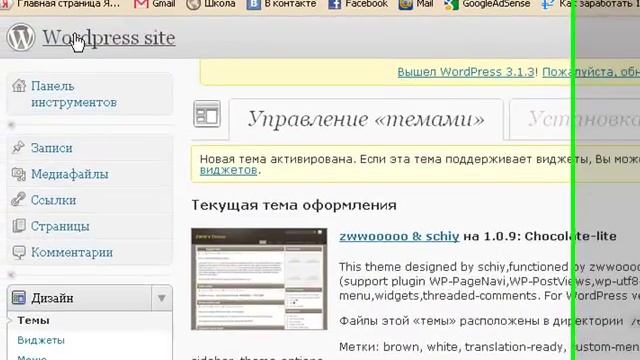Click the Школа bookmark favicon
640x360 pixels.
[193, 4]
